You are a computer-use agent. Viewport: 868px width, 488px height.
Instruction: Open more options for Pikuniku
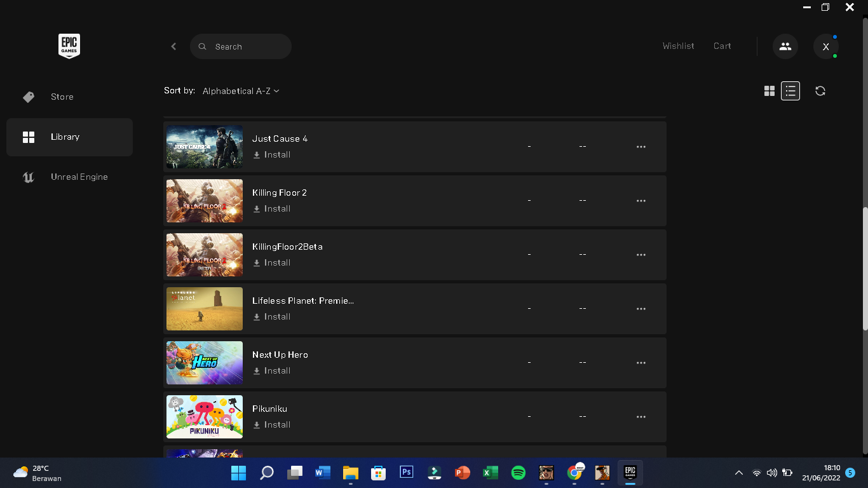pos(641,417)
